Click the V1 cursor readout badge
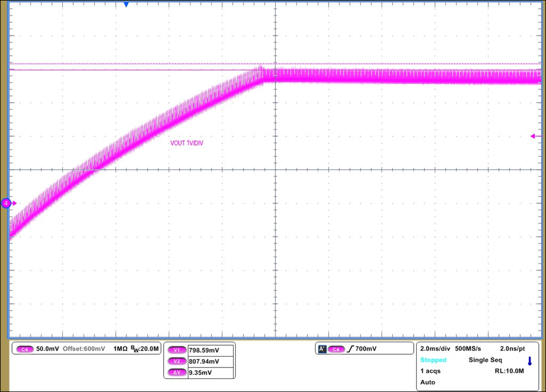The image size is (546, 392). pos(177,349)
